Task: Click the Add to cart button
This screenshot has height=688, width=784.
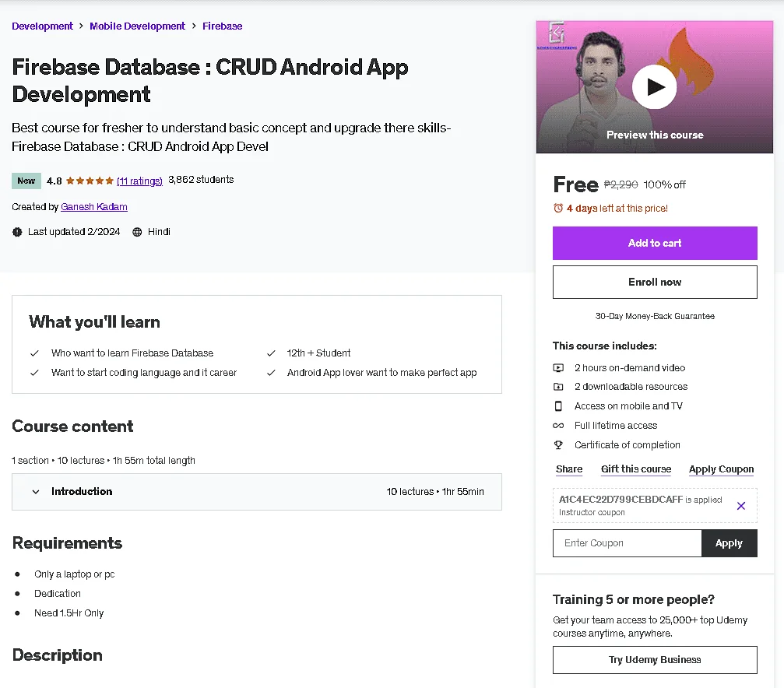Action: click(x=655, y=243)
